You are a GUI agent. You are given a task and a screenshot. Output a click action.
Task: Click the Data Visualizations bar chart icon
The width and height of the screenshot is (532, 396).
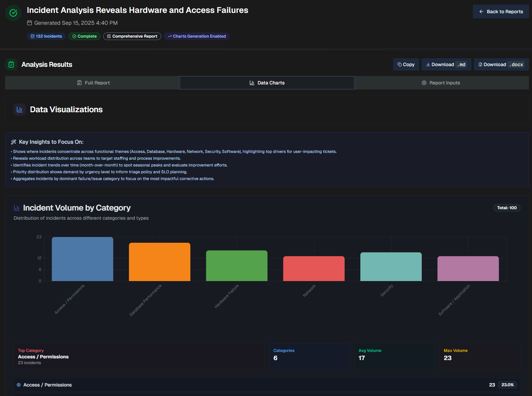coord(20,110)
